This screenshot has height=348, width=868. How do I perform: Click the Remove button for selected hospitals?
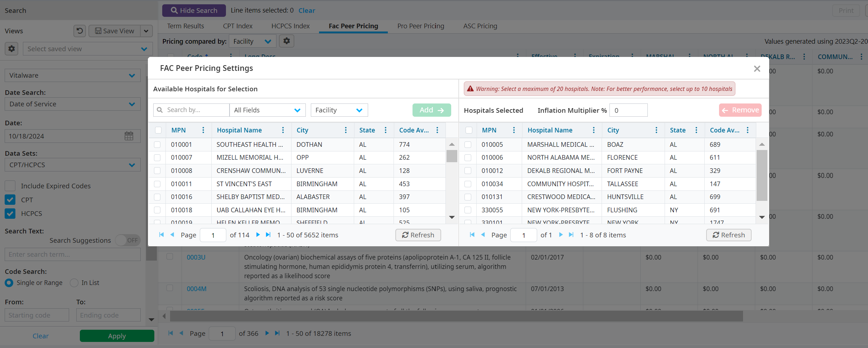tap(740, 110)
